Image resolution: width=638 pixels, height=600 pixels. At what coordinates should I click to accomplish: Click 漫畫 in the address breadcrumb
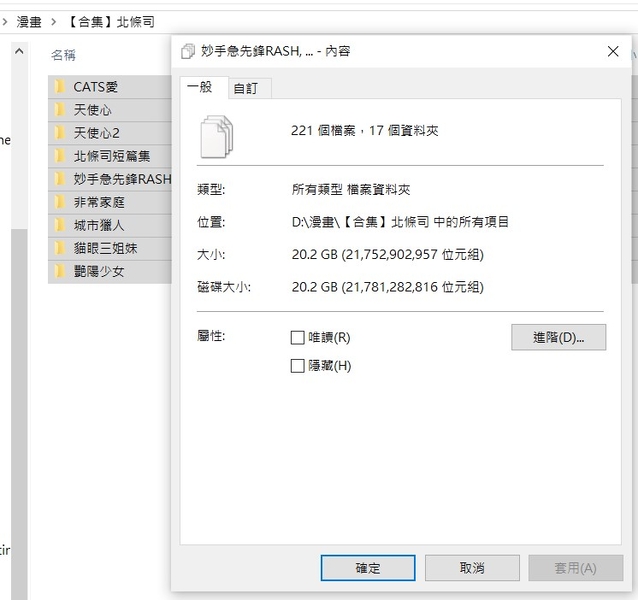[29, 22]
